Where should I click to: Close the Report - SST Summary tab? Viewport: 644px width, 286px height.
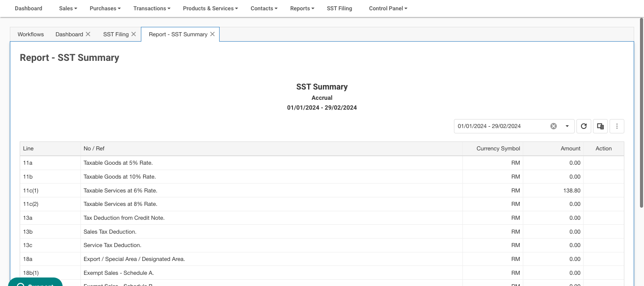(212, 34)
